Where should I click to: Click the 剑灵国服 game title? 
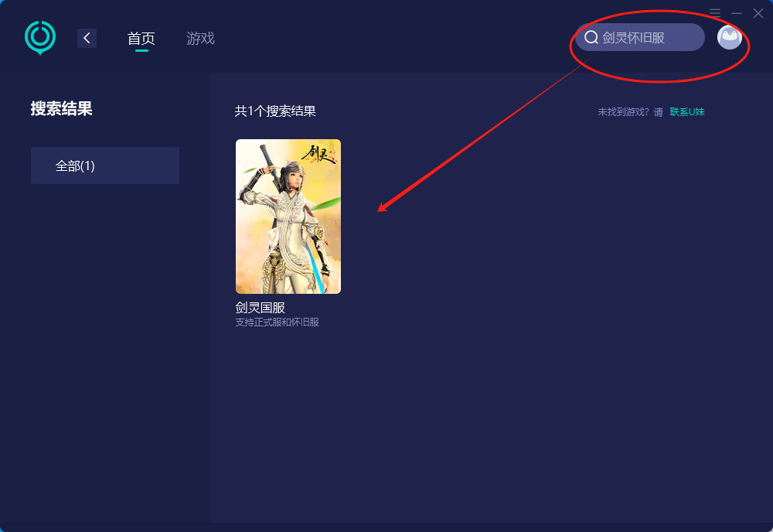(x=261, y=308)
